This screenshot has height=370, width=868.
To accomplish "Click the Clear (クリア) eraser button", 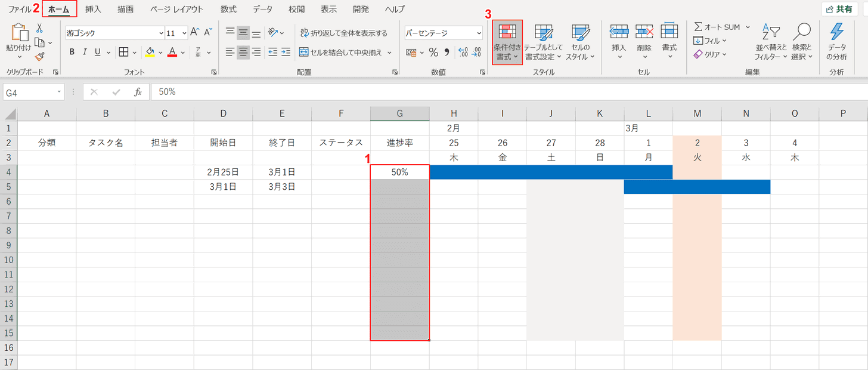I will 710,54.
